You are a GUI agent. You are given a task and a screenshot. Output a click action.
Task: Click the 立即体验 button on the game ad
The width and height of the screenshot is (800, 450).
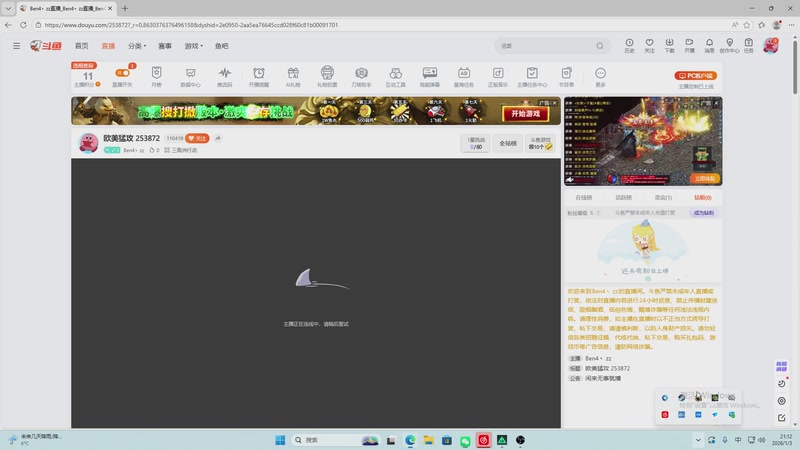pos(705,179)
